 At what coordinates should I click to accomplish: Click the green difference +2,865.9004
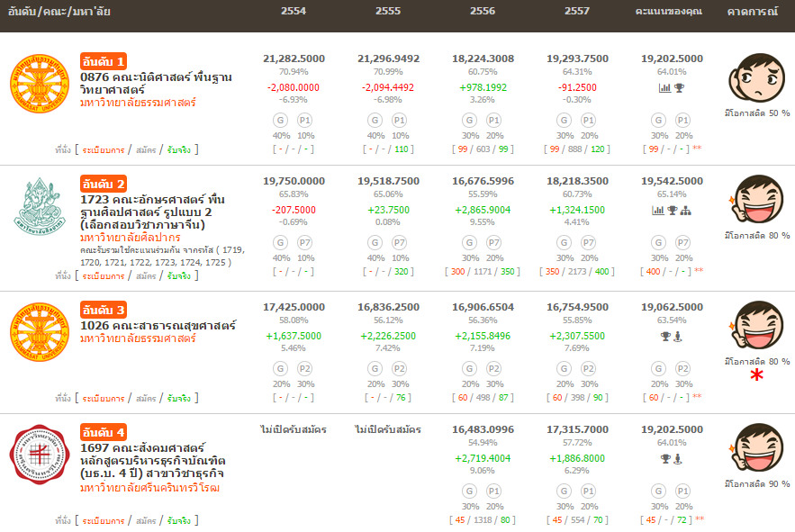483,210
